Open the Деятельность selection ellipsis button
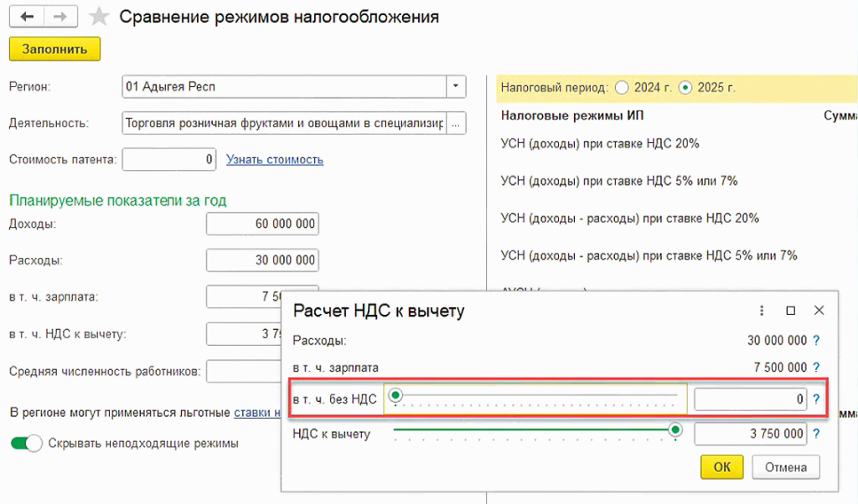Viewport: 858px width, 504px height. tap(456, 123)
